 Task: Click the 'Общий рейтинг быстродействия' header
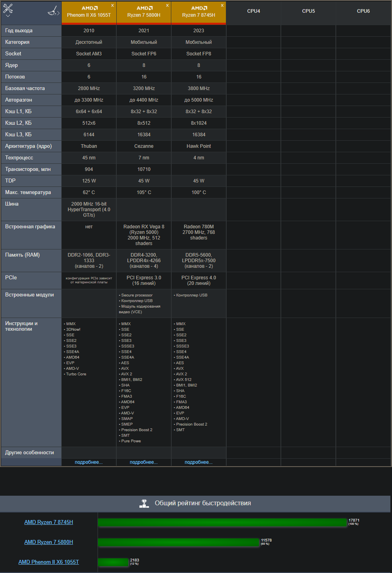click(202, 503)
